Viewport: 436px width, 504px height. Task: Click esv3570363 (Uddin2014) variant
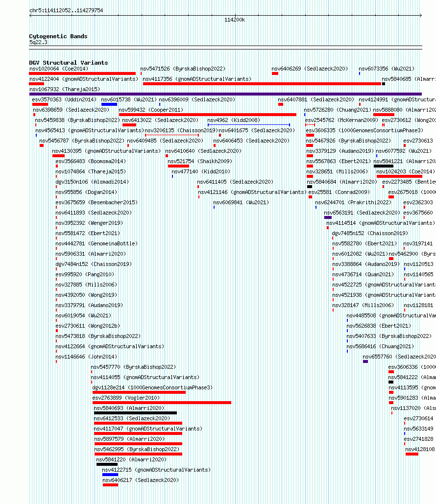[64, 99]
